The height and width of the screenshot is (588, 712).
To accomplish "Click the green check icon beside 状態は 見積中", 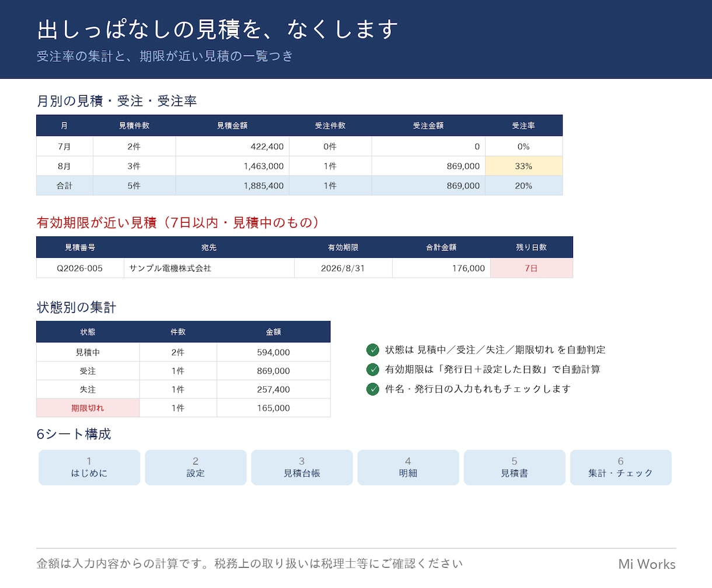I will tap(372, 350).
